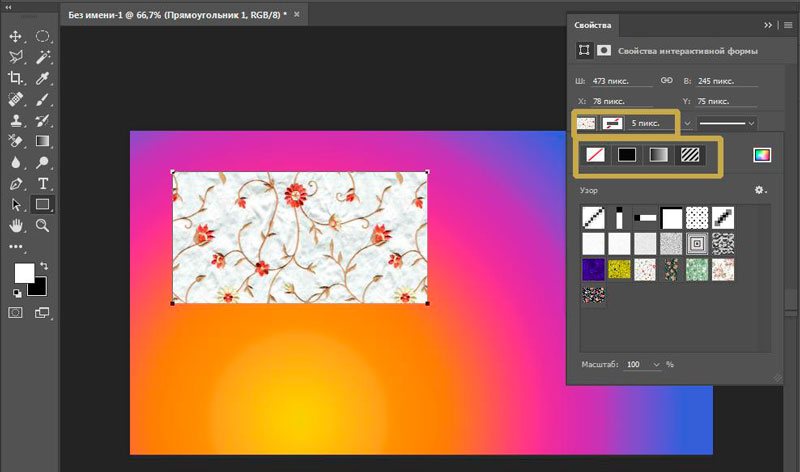This screenshot has width=800, height=472.
Task: Select the concentric squares pattern thumbnail
Action: pyautogui.click(x=697, y=243)
